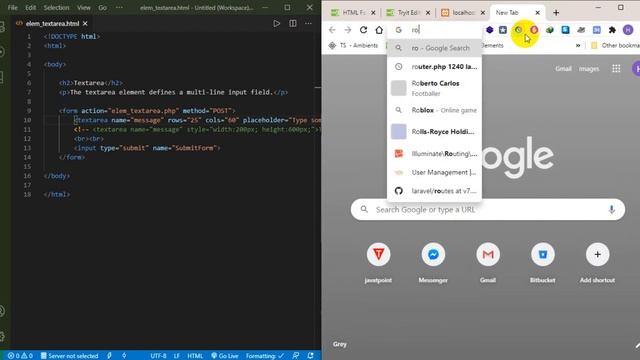This screenshot has height=360, width=640.
Task: Open the View menu in VS Code
Action: coord(84,7)
